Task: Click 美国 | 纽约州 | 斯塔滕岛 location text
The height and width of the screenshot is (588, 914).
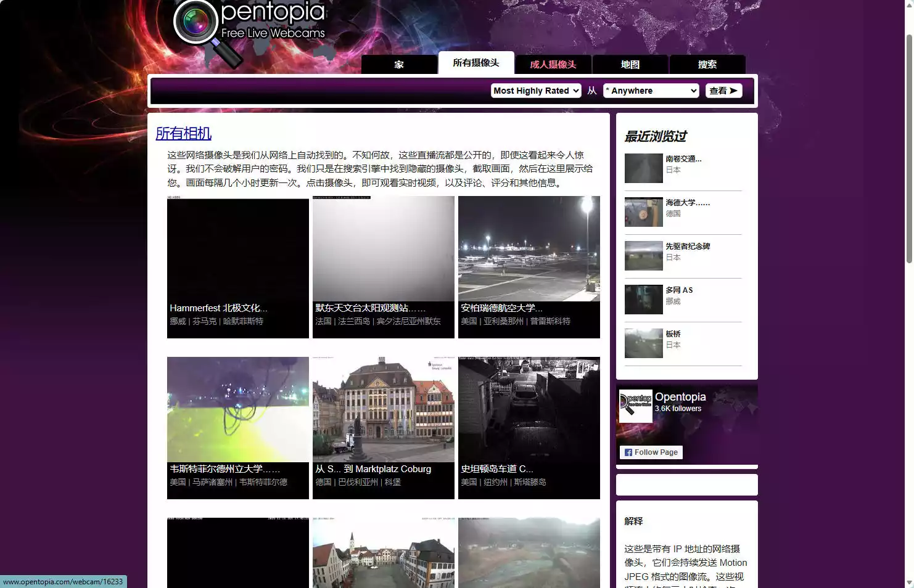Action: [503, 482]
